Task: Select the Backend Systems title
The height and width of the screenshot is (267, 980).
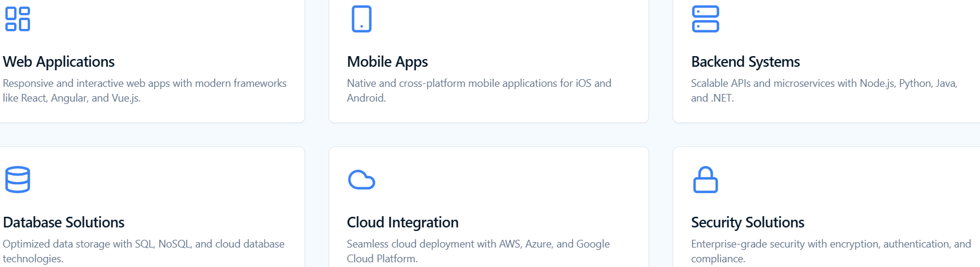Action: [745, 61]
